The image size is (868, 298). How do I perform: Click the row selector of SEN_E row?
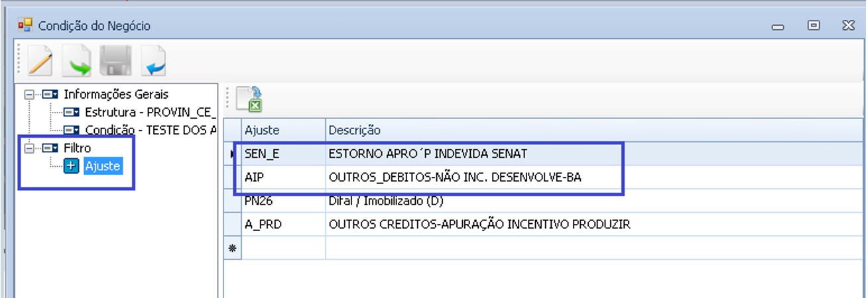pyautogui.click(x=232, y=154)
